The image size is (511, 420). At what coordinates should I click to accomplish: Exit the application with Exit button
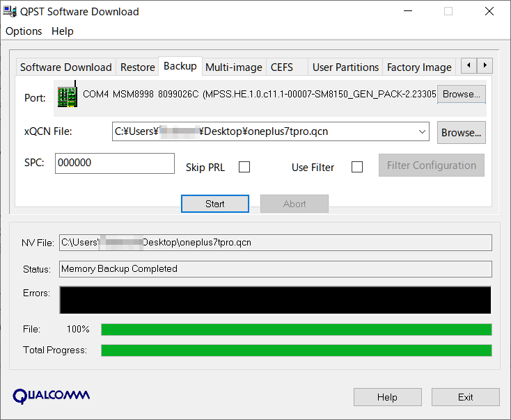click(x=465, y=397)
